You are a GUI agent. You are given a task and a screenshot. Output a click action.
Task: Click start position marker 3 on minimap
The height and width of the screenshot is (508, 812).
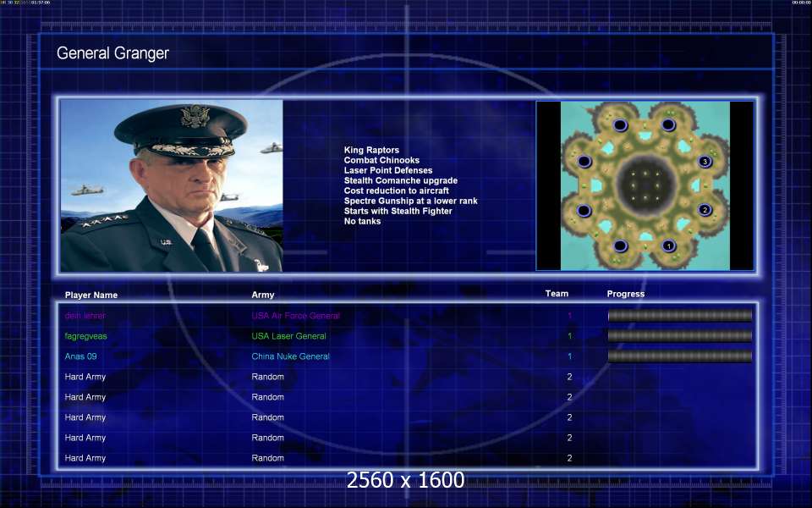click(x=705, y=162)
